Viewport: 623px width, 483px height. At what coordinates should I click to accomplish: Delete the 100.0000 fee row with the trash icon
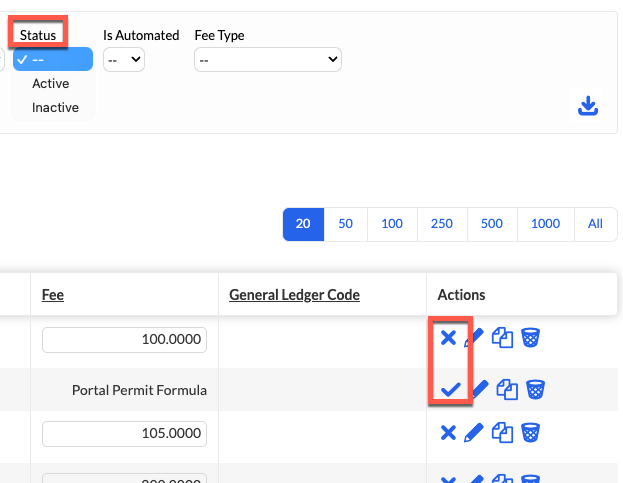click(x=530, y=338)
